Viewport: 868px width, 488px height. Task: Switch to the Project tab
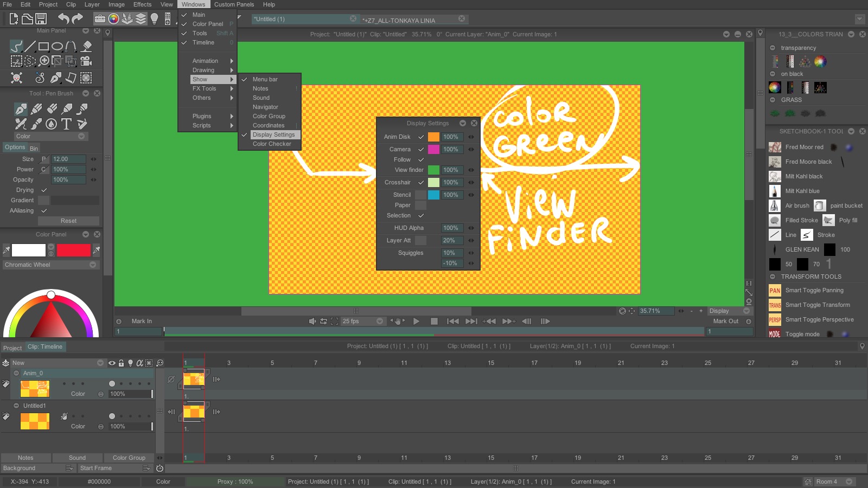tap(12, 348)
